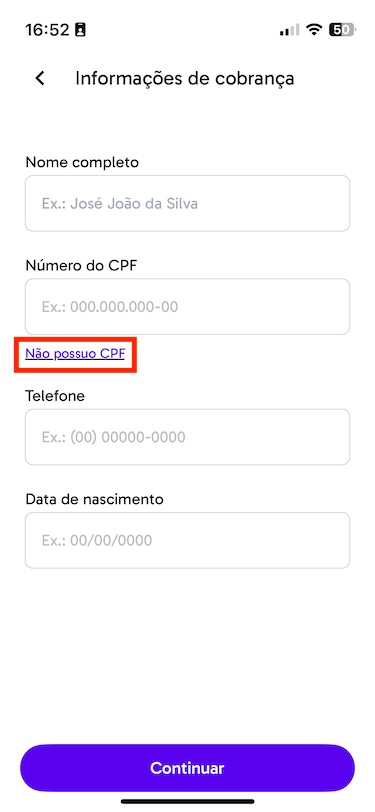Tap the Wi-Fi status icon
The width and height of the screenshot is (375, 812).
pos(314,30)
